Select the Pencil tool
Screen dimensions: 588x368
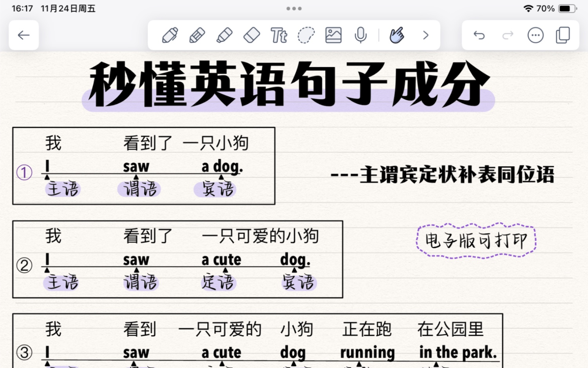197,35
